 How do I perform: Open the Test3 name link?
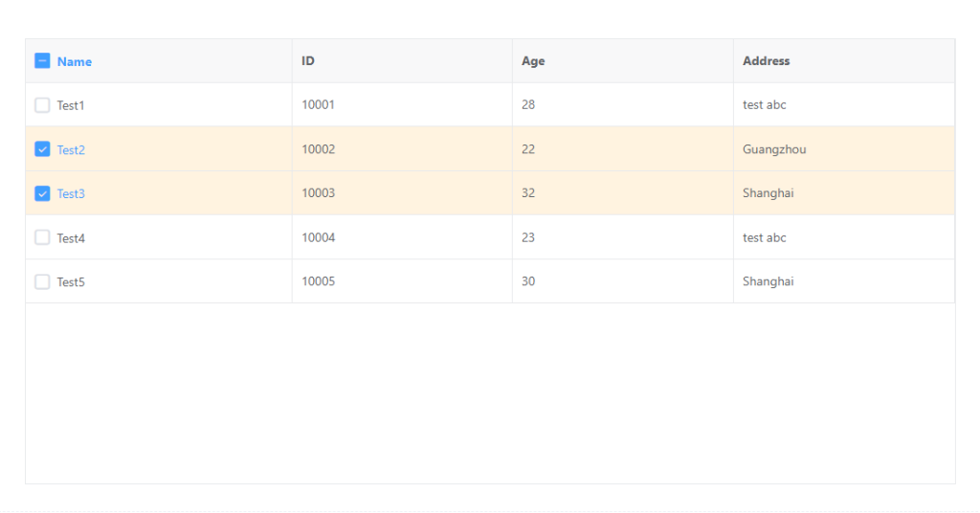click(x=71, y=193)
